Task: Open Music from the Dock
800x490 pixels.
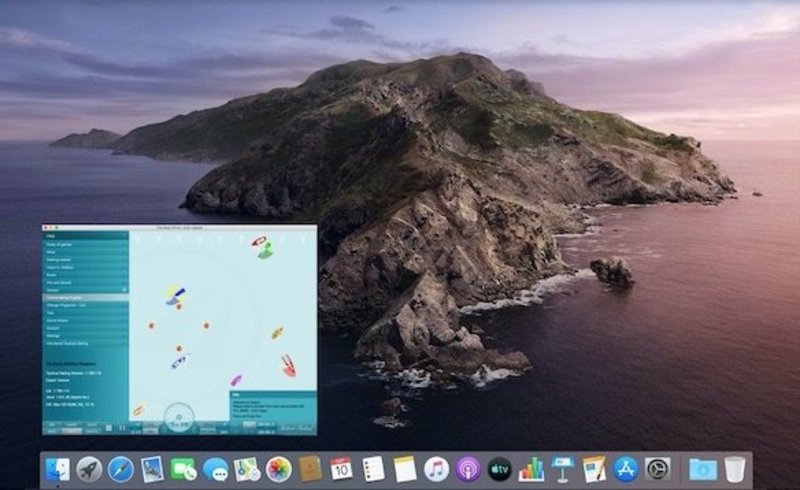Action: point(437,469)
